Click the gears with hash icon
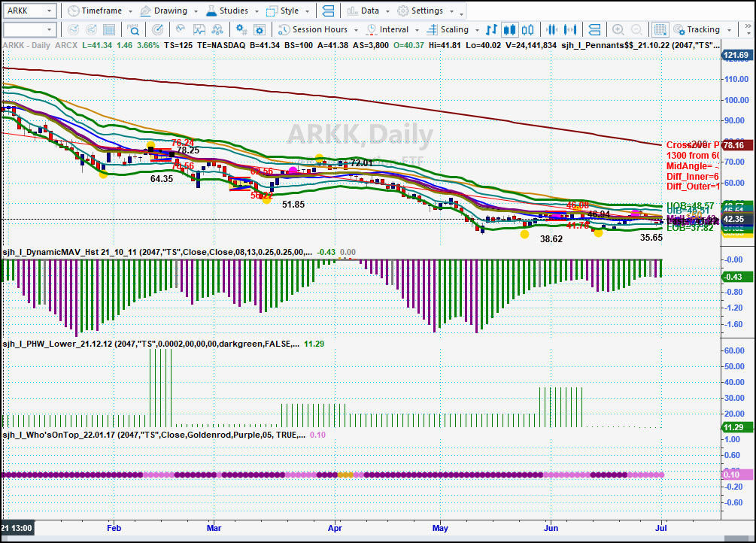The width and height of the screenshot is (756, 543). click(x=241, y=30)
